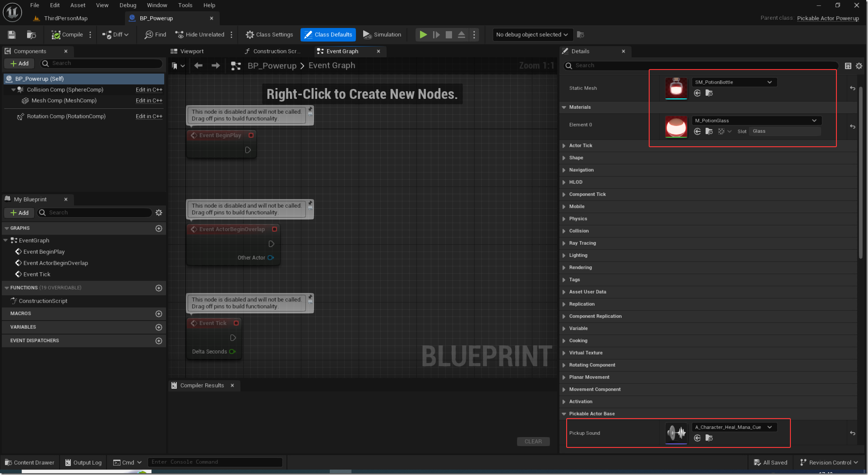This screenshot has height=475, width=868.
Task: Select ConstructionScript in the Functions list
Action: pyautogui.click(x=43, y=301)
